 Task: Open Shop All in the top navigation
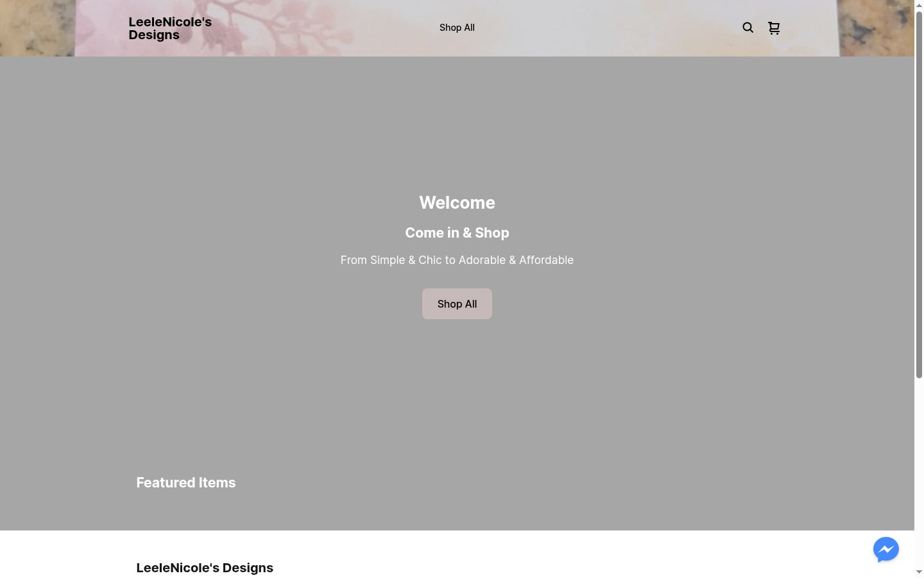[457, 28]
